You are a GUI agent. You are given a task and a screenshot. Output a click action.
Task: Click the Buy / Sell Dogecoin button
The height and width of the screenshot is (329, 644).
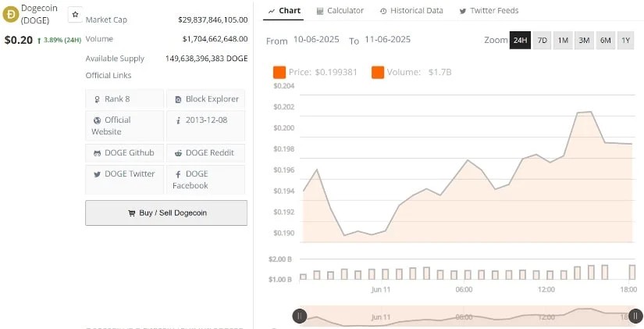click(166, 213)
